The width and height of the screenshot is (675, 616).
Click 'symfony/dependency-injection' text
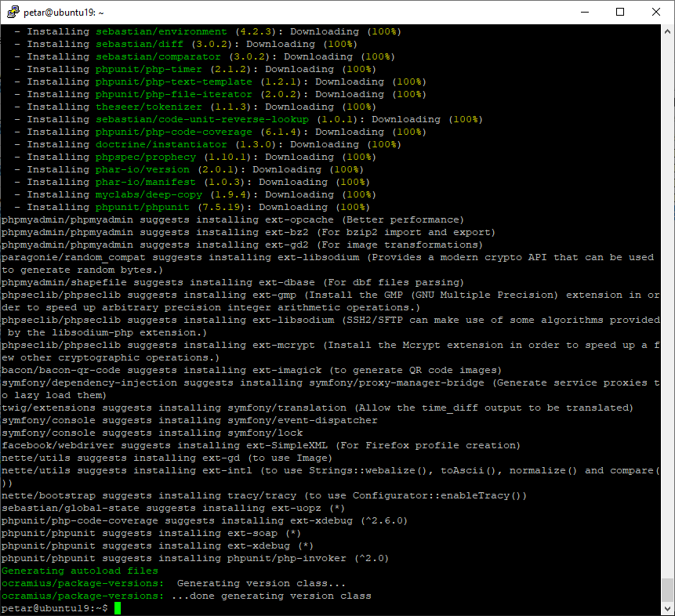coord(89,382)
